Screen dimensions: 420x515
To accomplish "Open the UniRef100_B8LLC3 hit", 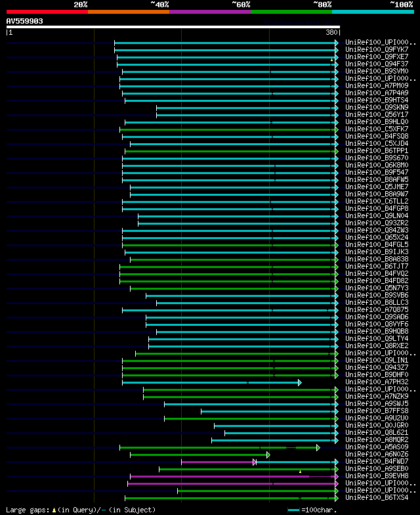I will pos(377,302).
